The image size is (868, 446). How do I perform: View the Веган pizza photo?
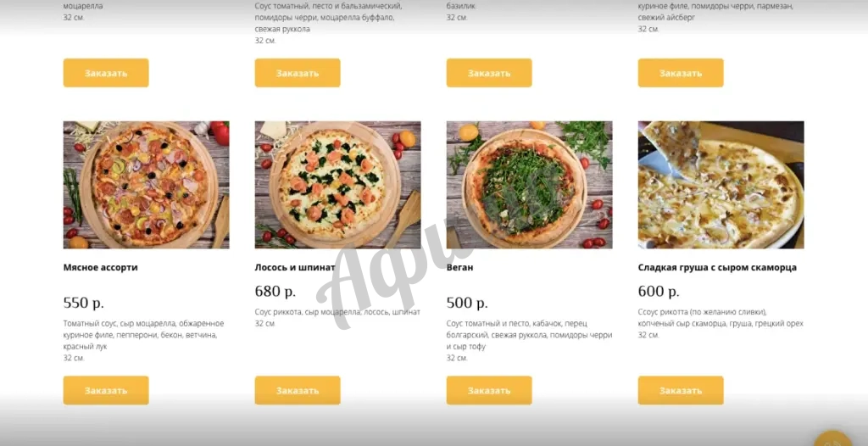pyautogui.click(x=529, y=185)
